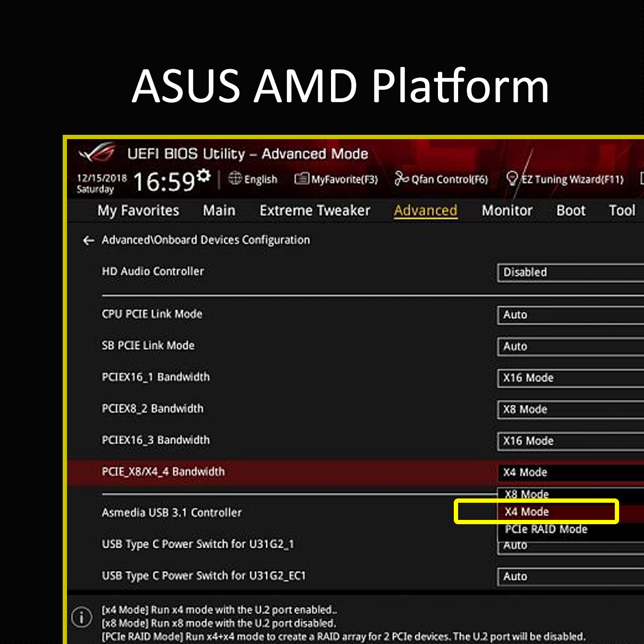The height and width of the screenshot is (644, 644).
Task: Click the info icon beside help text
Action: 82,617
